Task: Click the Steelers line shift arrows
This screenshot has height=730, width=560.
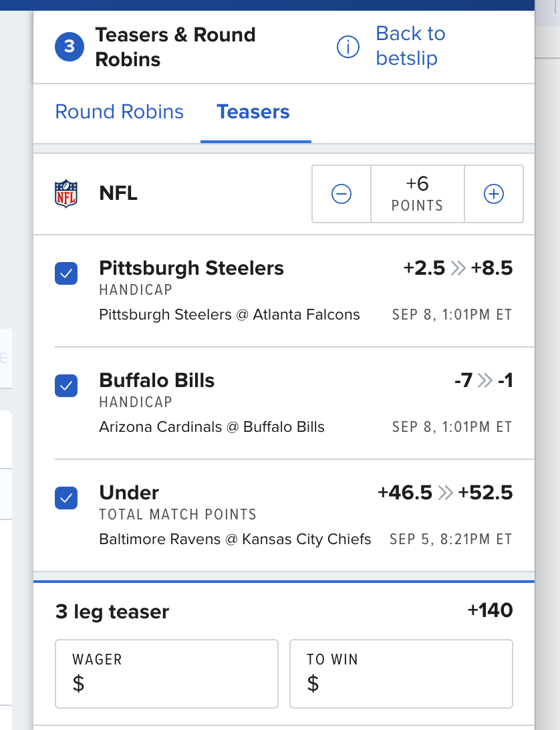Action: pos(458,268)
